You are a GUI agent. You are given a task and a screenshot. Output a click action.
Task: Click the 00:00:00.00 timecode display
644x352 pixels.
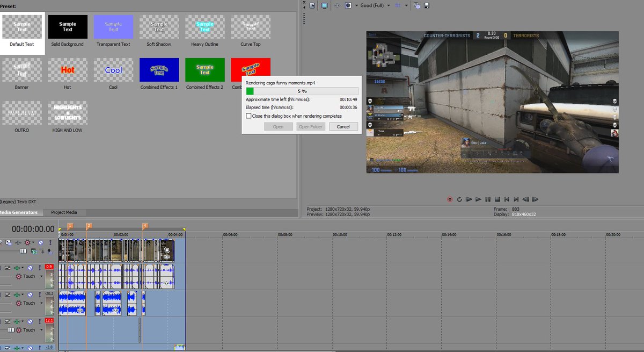pos(33,229)
